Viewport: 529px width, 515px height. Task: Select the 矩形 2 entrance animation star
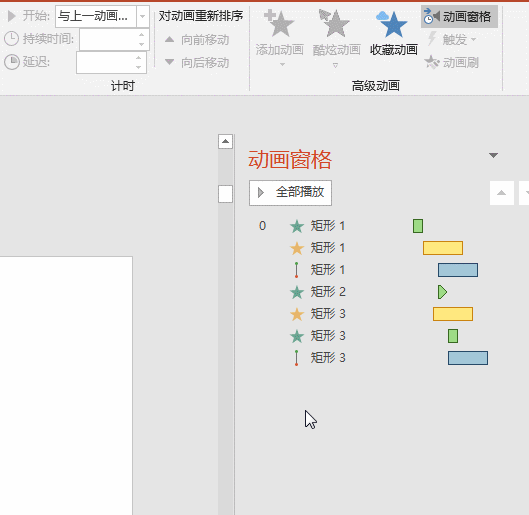click(297, 292)
